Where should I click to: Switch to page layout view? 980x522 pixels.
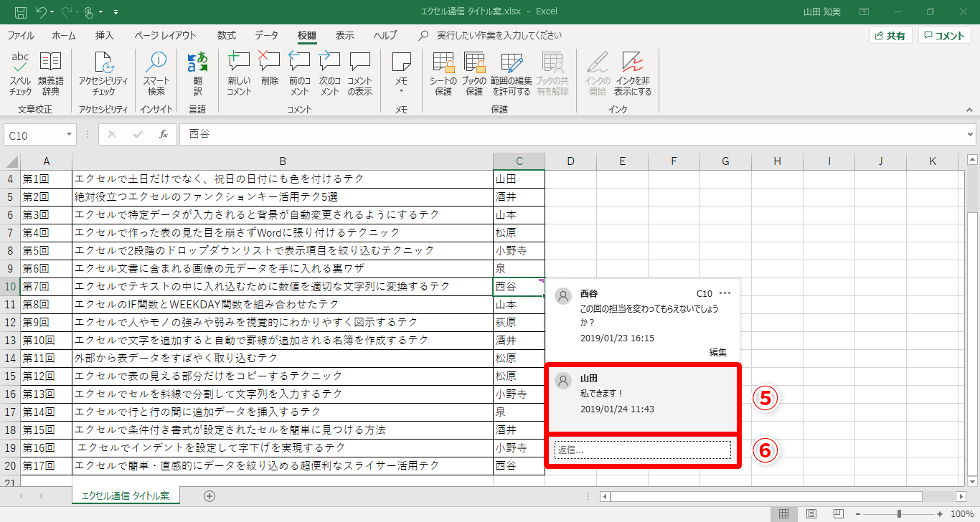[811, 513]
